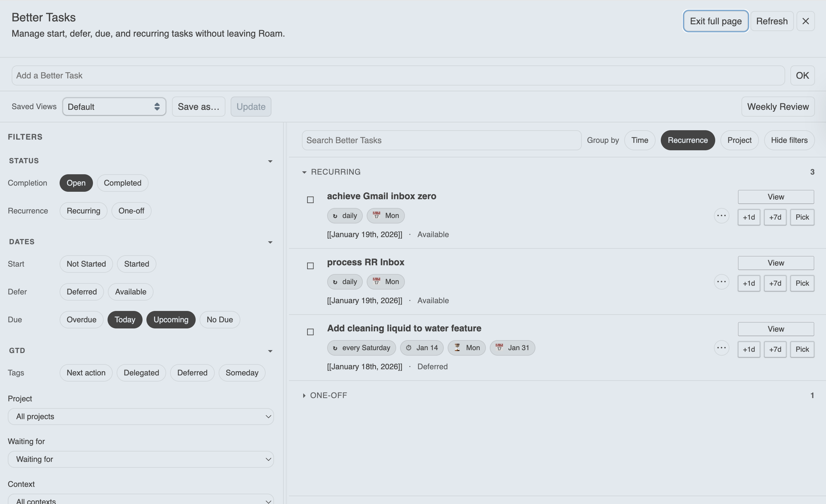
Task: Tick the cleaning liquid task checkbox
Action: (x=310, y=332)
